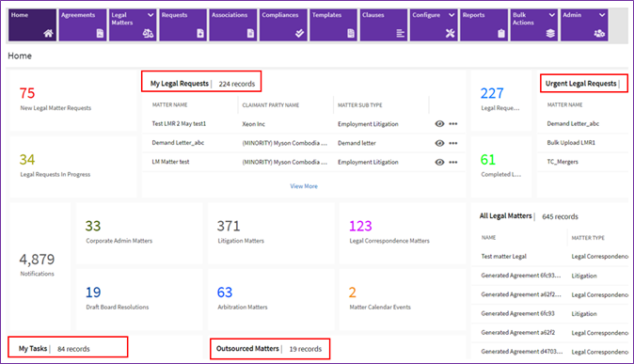Open Generated Agreement d4703 row
The width and height of the screenshot is (634, 364).
pos(522,352)
